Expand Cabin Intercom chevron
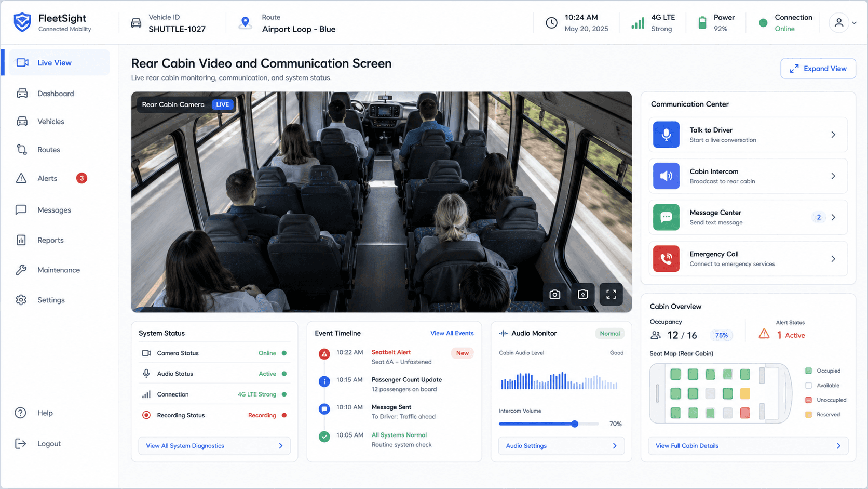This screenshot has width=868, height=489. click(833, 176)
